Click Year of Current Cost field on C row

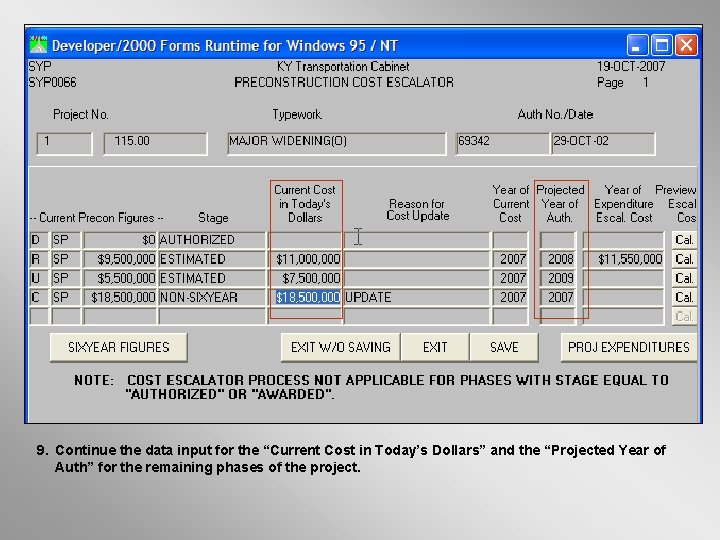pos(510,298)
